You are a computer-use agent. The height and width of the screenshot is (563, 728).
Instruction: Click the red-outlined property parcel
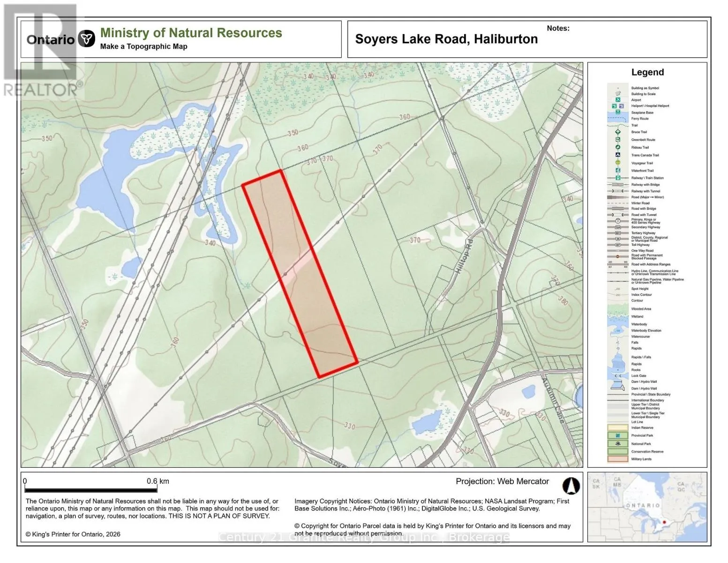(300, 274)
